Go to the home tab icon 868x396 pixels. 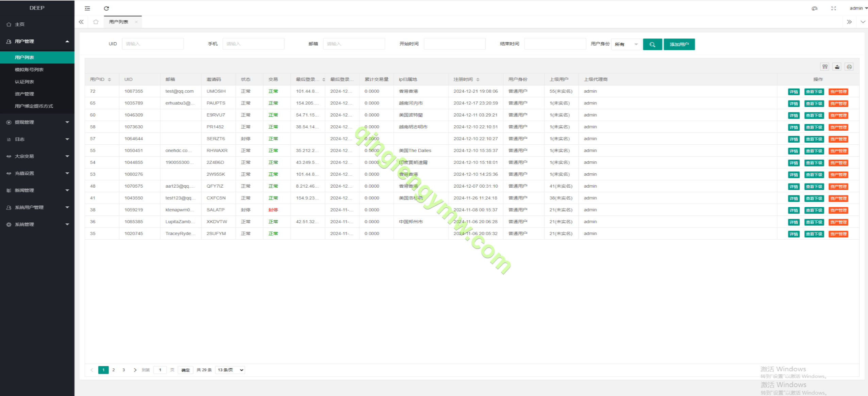[96, 22]
